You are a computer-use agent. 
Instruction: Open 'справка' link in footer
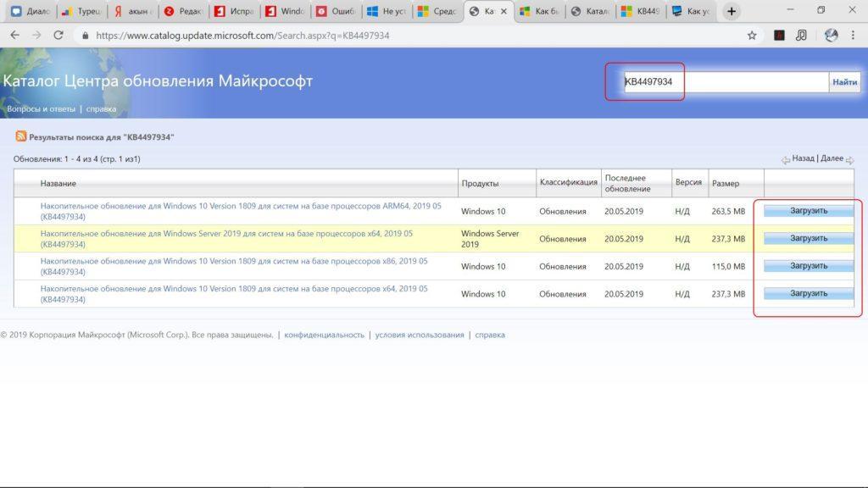[x=490, y=335]
